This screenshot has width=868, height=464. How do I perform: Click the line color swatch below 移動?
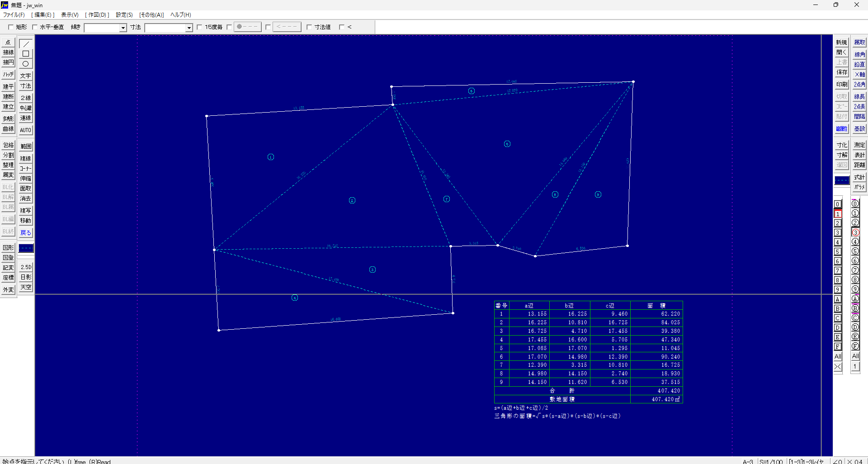coord(26,248)
